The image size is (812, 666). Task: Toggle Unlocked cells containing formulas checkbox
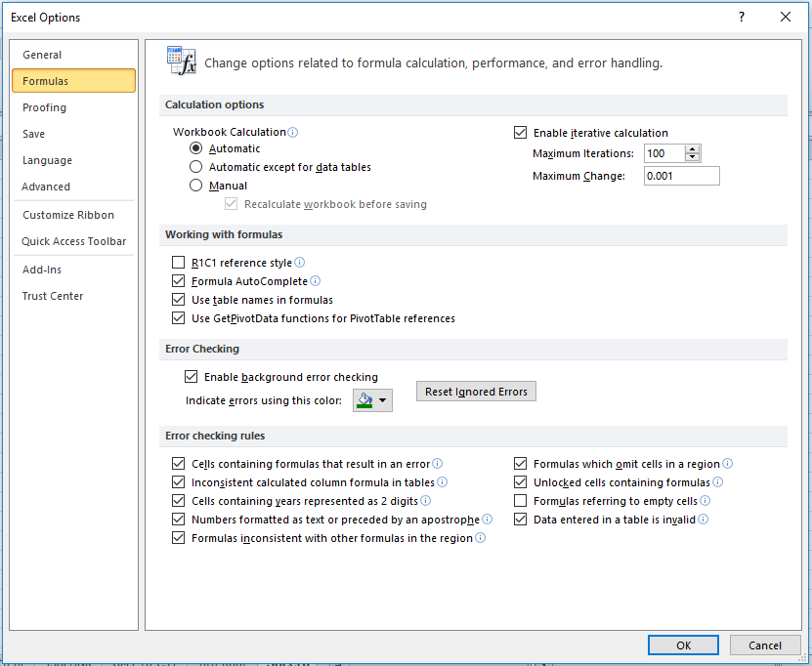point(521,482)
